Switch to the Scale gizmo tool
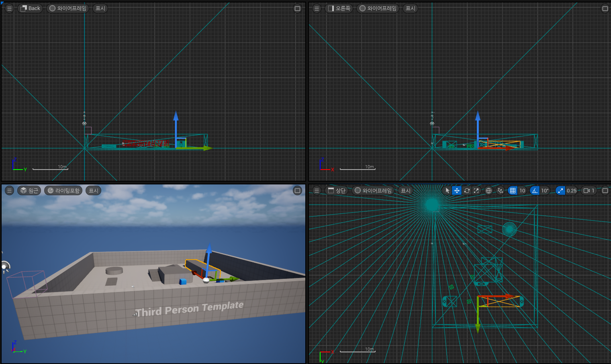This screenshot has height=364, width=611. 476,190
